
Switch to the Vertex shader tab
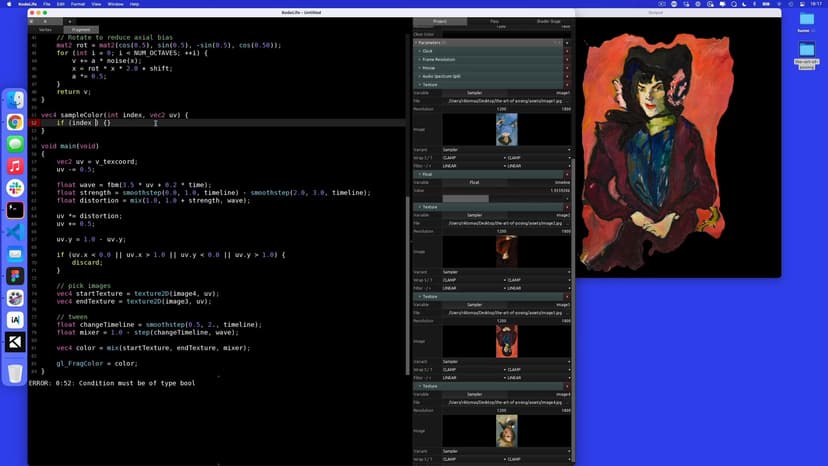[x=45, y=30]
